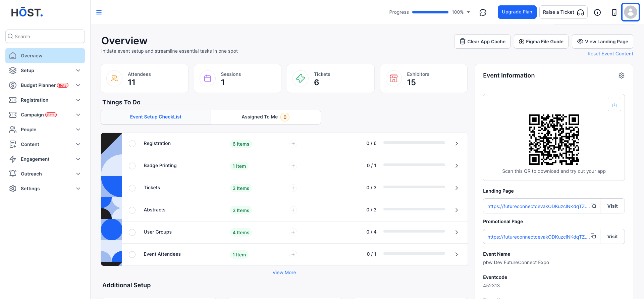Expand the Abstracts row chevron
The image size is (644, 299).
(457, 210)
